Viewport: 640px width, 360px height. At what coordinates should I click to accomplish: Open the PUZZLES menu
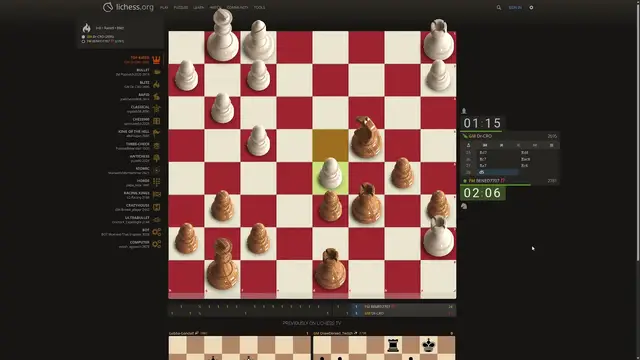(181, 7)
